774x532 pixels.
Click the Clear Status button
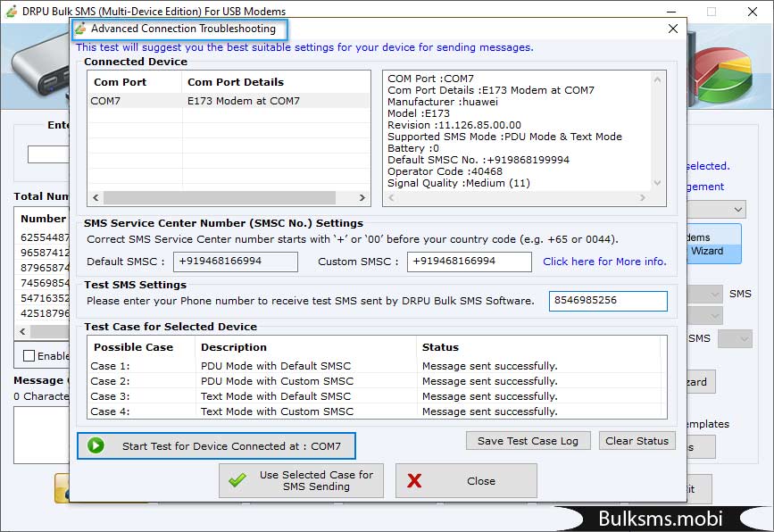637,441
